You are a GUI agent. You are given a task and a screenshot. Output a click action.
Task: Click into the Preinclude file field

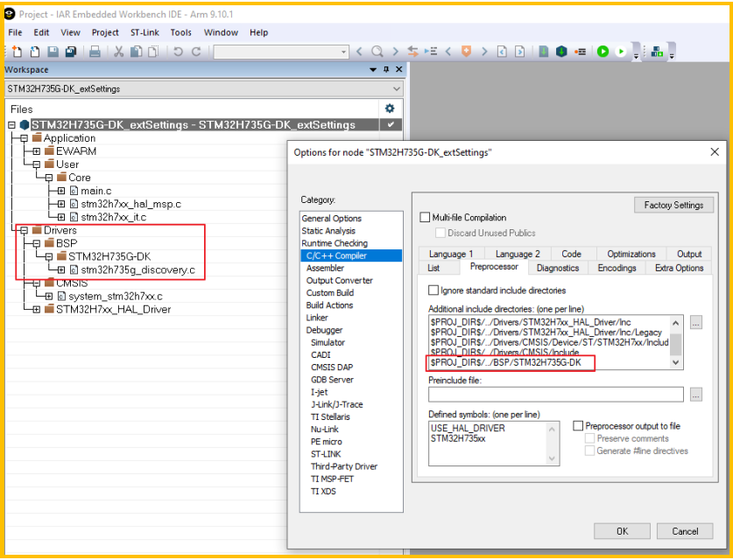[x=556, y=395]
